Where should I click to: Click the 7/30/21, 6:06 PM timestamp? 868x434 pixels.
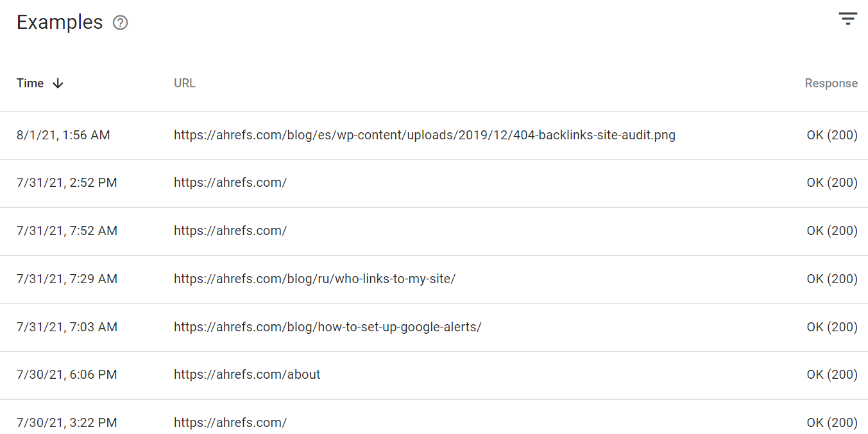(67, 375)
